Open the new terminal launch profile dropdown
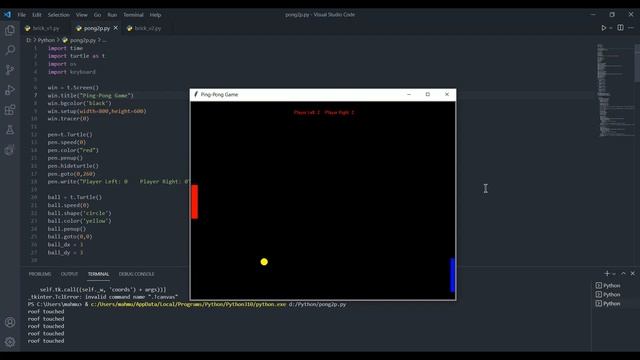The height and width of the screenshot is (360, 640). (614, 274)
